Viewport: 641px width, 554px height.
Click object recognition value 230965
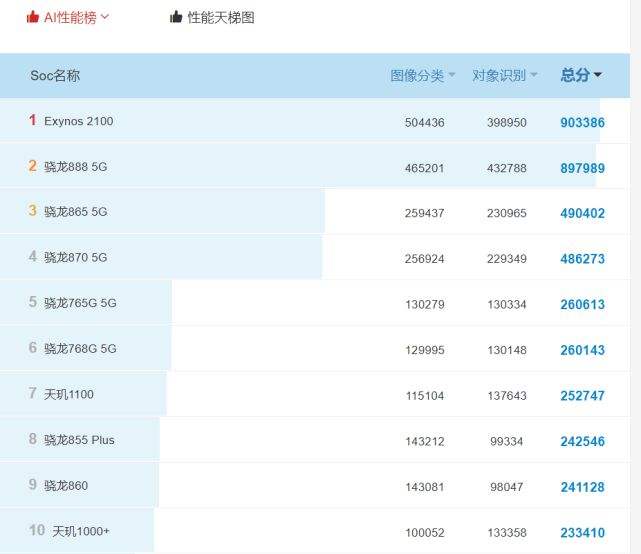pyautogui.click(x=507, y=213)
